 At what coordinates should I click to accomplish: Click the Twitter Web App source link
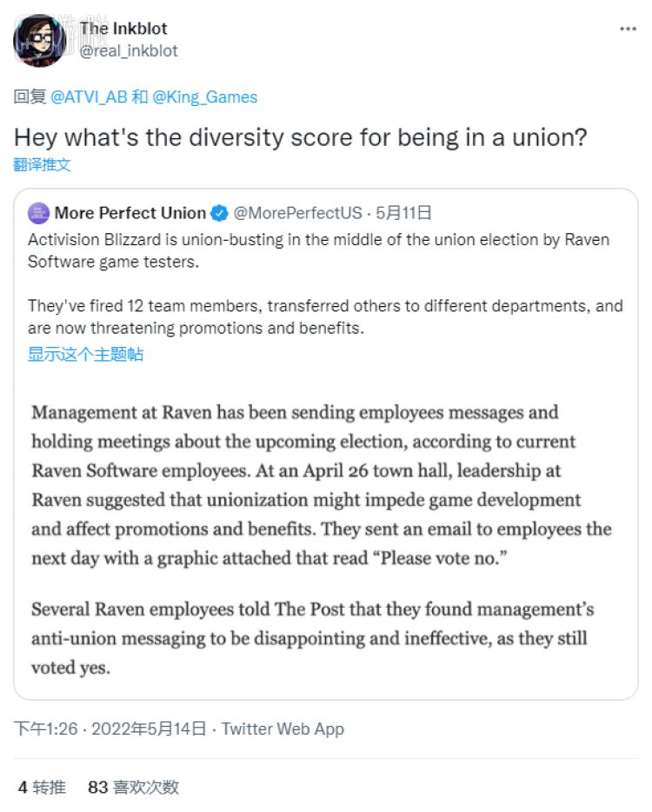[x=283, y=729]
